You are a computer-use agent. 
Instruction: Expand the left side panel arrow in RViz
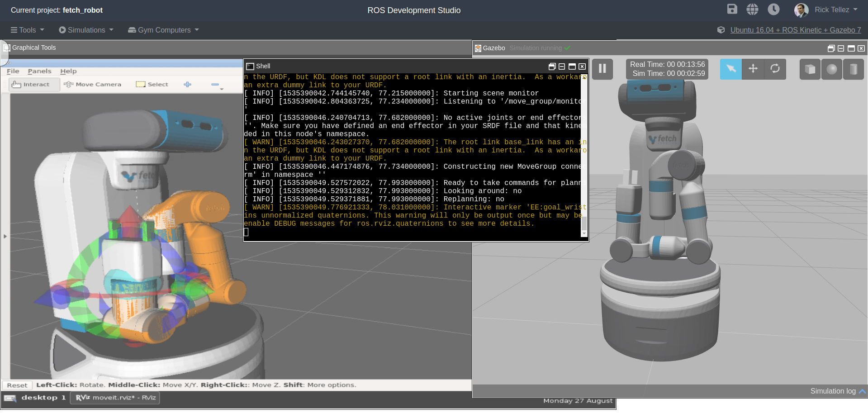pyautogui.click(x=5, y=236)
